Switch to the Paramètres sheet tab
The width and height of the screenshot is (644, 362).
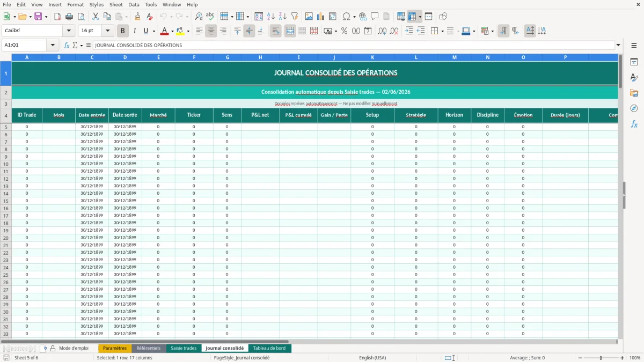(115, 348)
